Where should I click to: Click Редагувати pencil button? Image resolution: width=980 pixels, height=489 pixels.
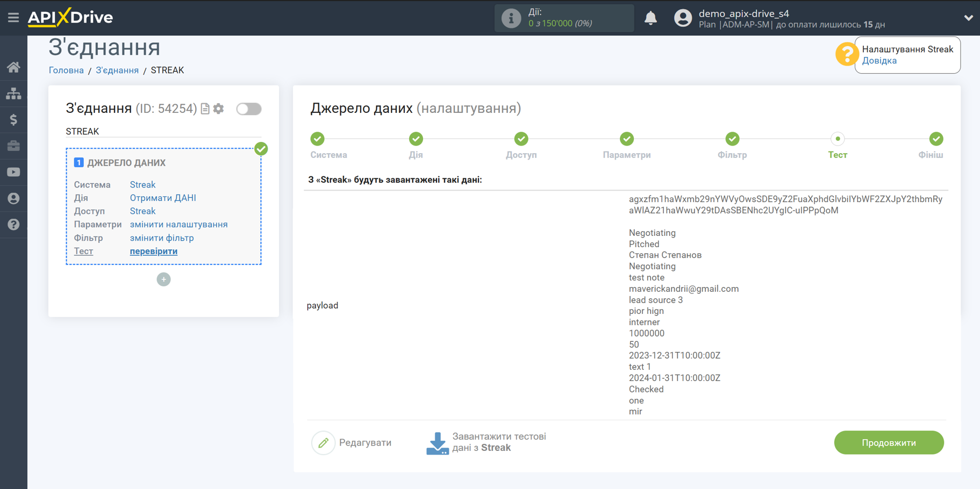tap(352, 443)
